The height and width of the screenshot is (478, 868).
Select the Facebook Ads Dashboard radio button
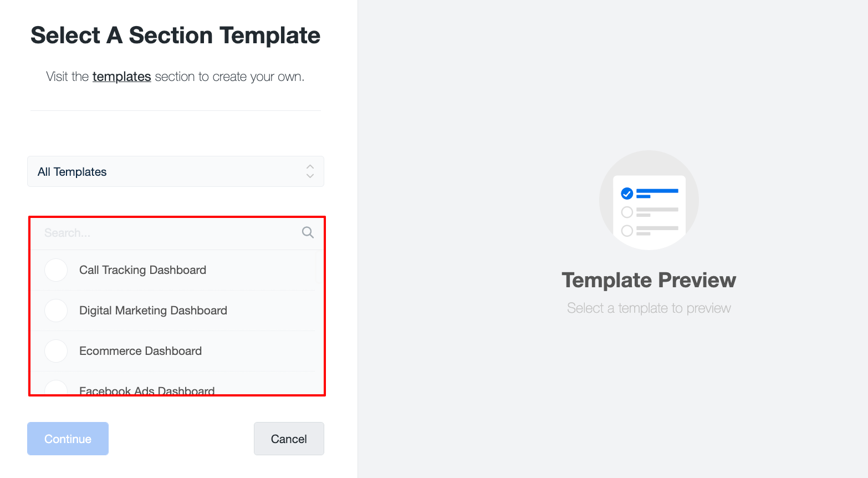point(55,389)
